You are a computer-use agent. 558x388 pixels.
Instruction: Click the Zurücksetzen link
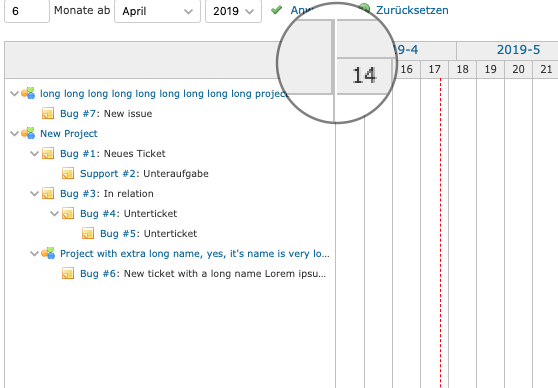(412, 10)
